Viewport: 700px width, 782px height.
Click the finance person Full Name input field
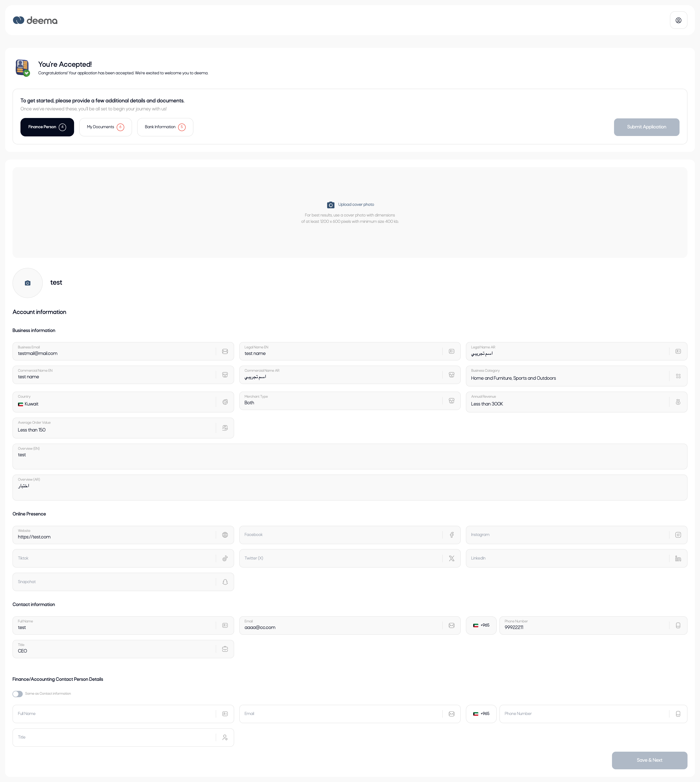pyautogui.click(x=115, y=714)
